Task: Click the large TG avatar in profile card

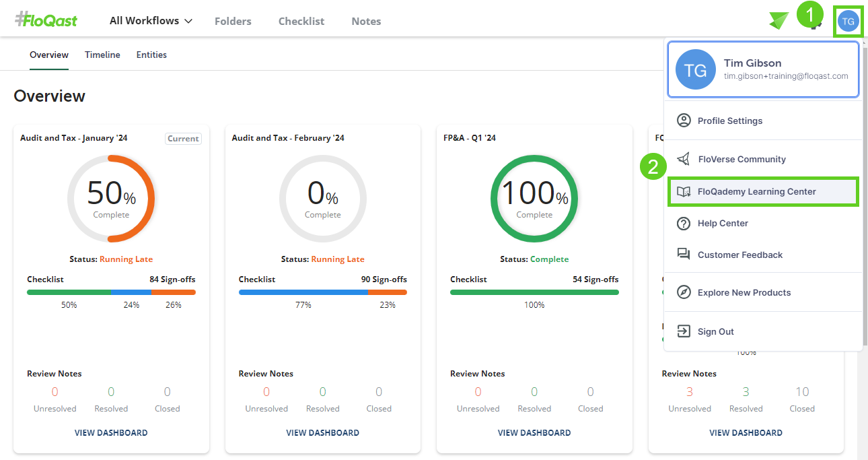Action: point(695,69)
